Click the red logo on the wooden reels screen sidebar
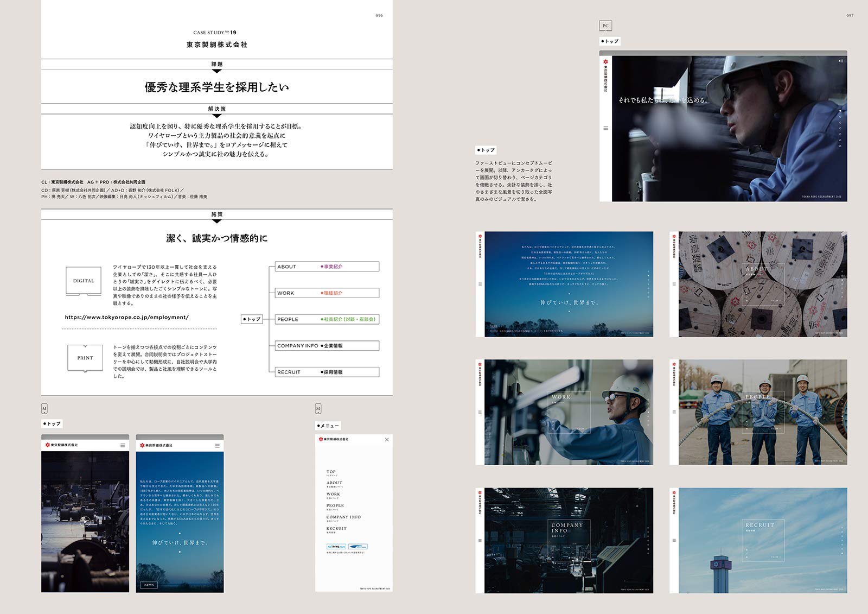 [x=674, y=236]
